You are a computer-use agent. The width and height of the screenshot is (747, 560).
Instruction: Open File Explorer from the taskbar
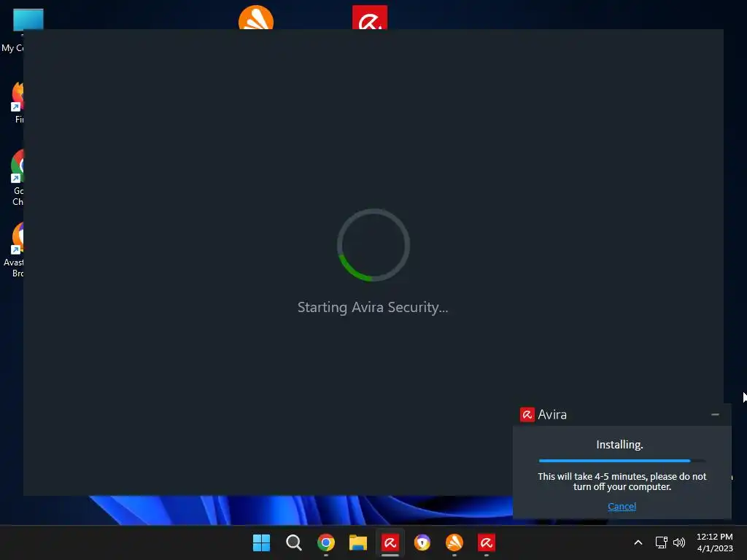(357, 542)
